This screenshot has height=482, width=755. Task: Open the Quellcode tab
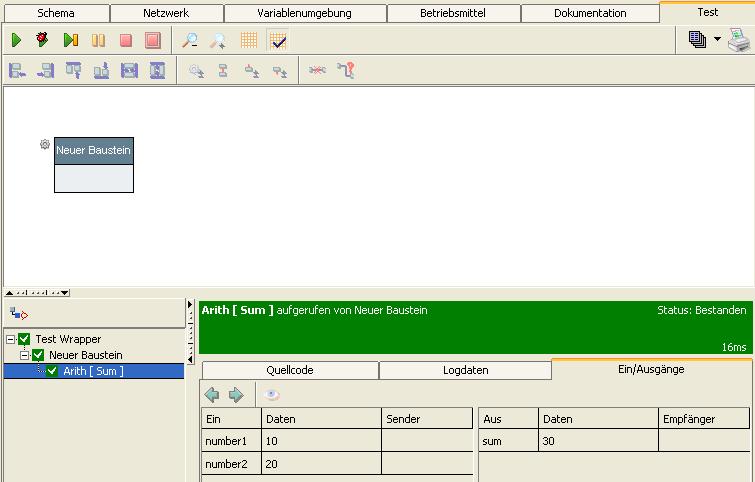(x=289, y=370)
